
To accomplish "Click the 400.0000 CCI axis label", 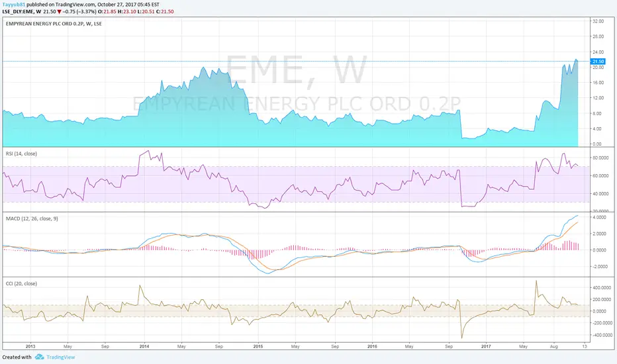I will point(602,288).
